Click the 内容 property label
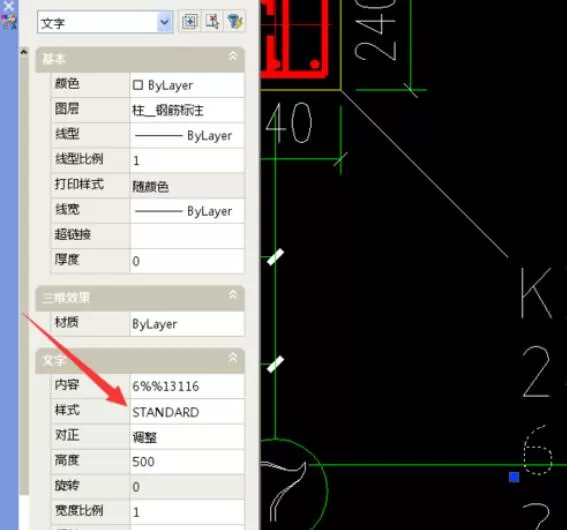Viewport: 567px width, 530px height. [67, 385]
